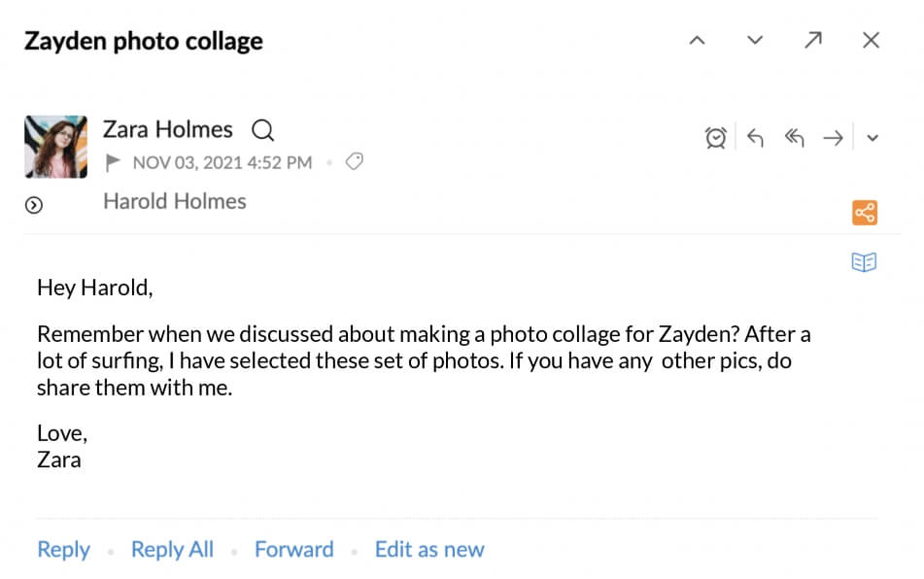
Task: Expand recipient details with the circled arrow
Action: pos(35,204)
